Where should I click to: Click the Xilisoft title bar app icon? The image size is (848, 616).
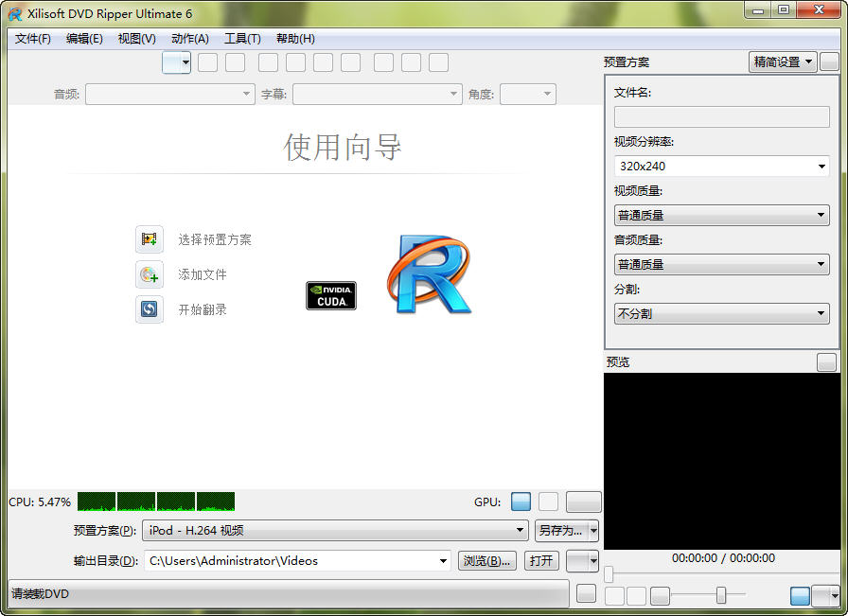pyautogui.click(x=15, y=13)
